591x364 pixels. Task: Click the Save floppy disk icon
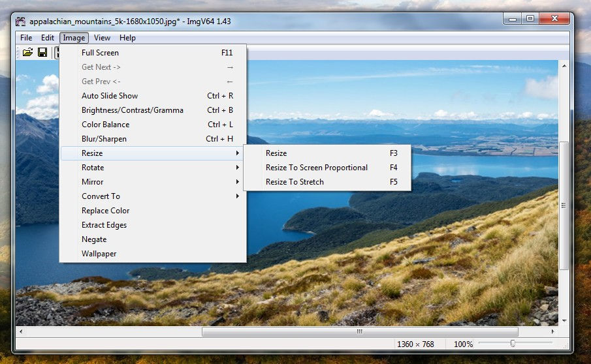(x=42, y=52)
